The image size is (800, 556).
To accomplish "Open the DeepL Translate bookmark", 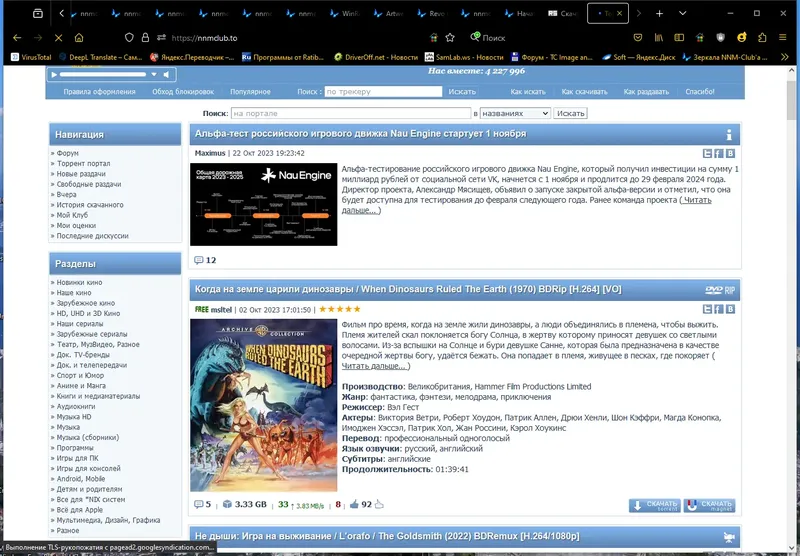I will (101, 57).
